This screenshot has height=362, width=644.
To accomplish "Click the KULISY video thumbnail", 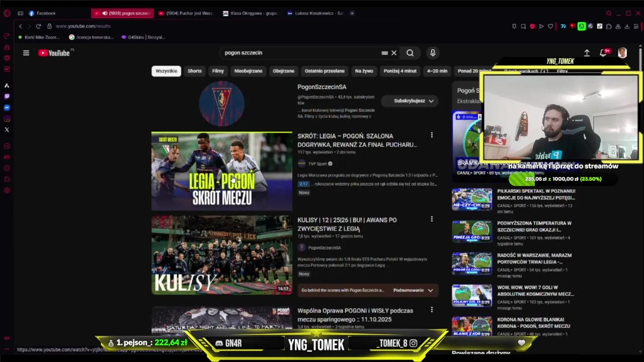I will (x=222, y=255).
